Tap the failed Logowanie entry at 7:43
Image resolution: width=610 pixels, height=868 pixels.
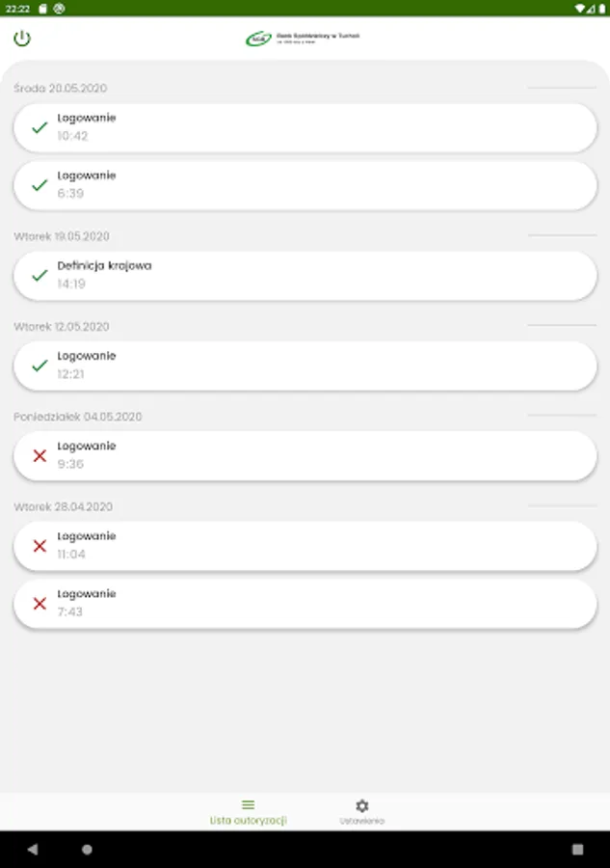point(305,604)
